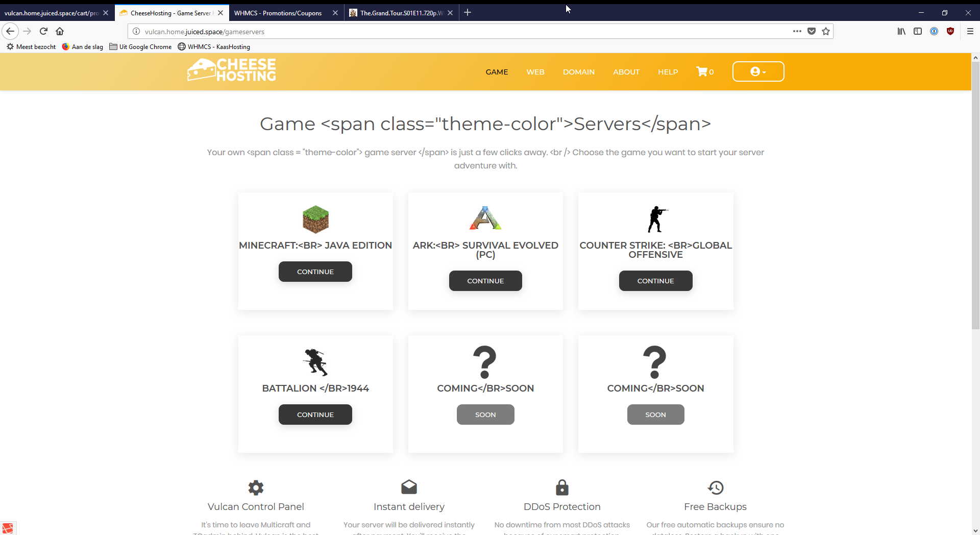
Task: Click the ARK Survival Evolved logo
Action: [485, 218]
